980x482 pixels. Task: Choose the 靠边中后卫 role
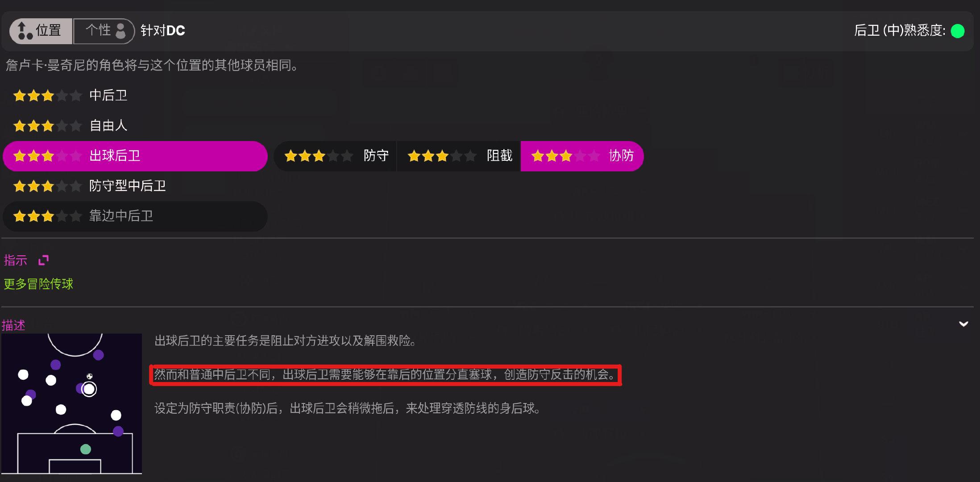[135, 216]
